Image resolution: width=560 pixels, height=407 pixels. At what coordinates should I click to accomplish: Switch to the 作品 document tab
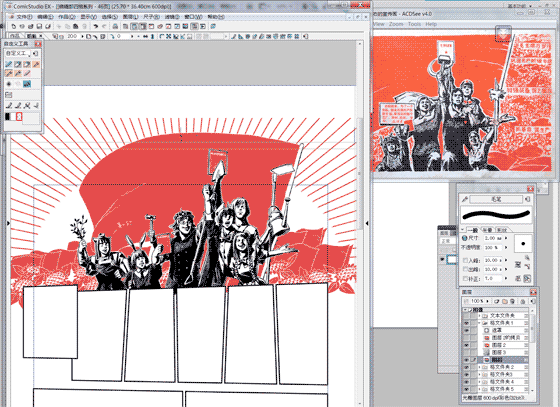15,36
